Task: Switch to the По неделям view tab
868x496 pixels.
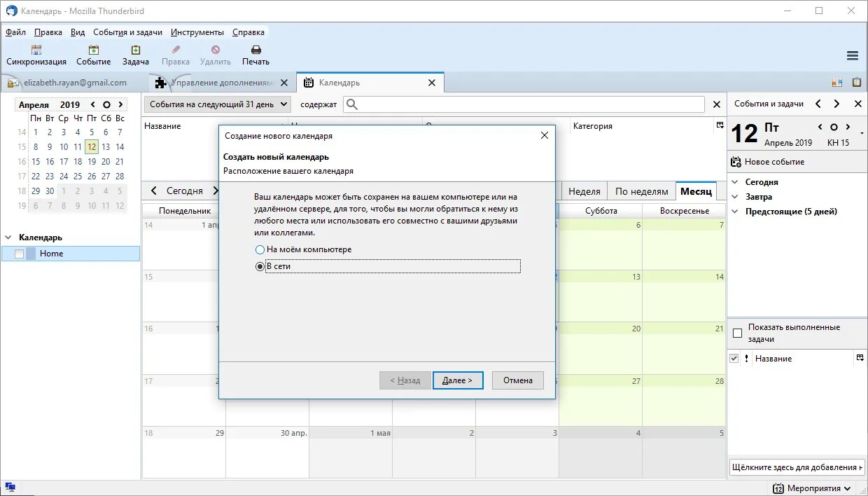Action: (641, 191)
